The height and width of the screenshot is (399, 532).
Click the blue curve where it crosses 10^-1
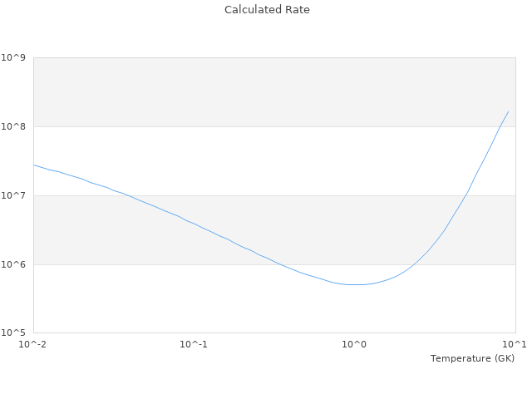click(194, 223)
